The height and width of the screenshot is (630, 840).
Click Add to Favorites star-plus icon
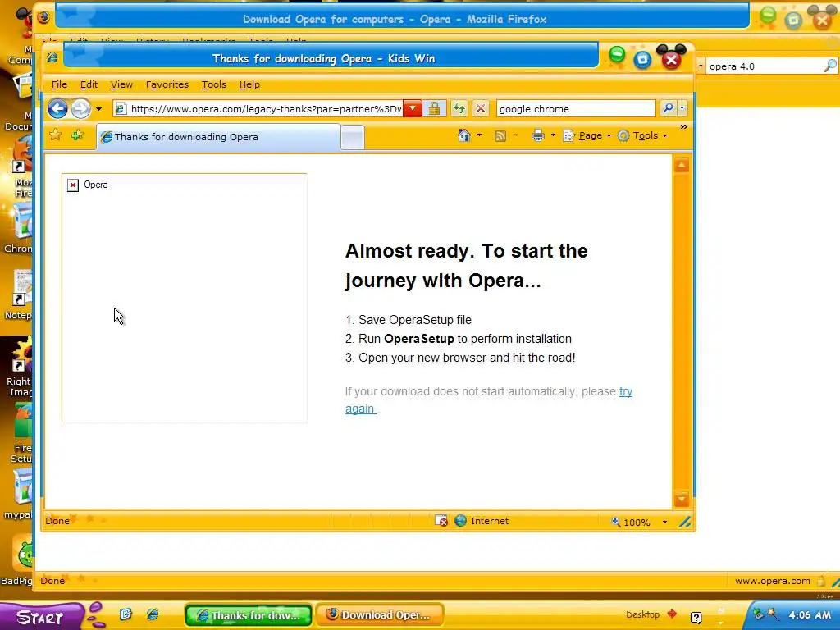click(78, 135)
